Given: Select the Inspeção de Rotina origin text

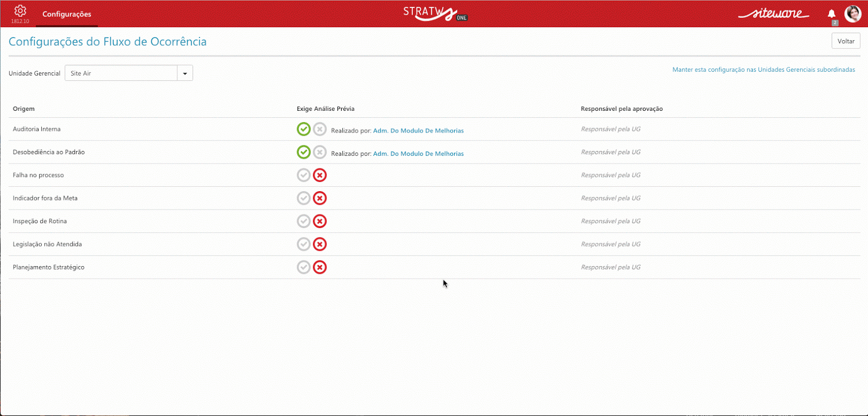Looking at the screenshot, I should coord(40,221).
